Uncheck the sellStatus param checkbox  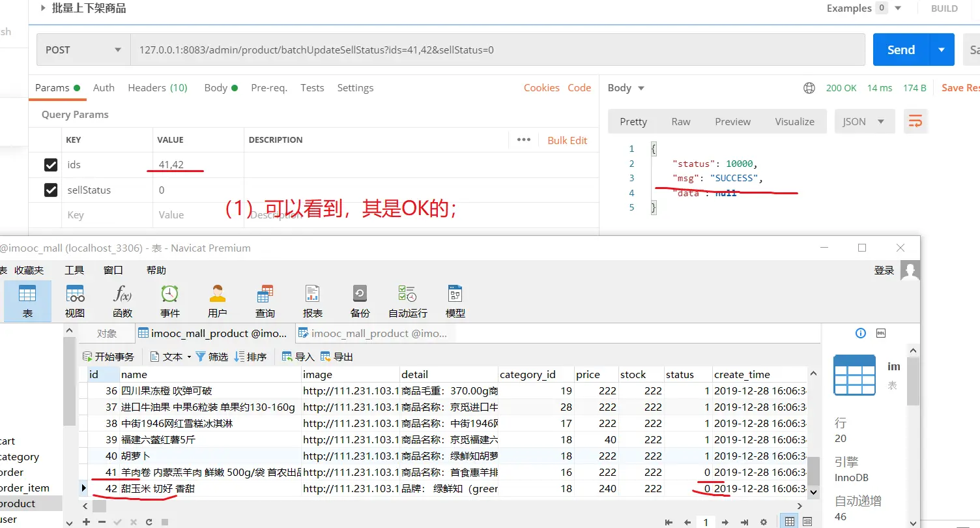(x=51, y=190)
